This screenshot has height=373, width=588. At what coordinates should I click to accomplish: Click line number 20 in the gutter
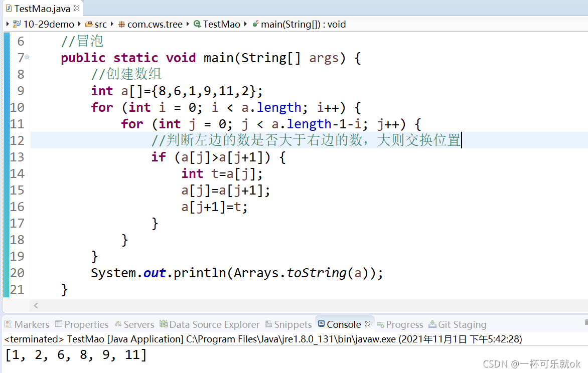click(17, 273)
